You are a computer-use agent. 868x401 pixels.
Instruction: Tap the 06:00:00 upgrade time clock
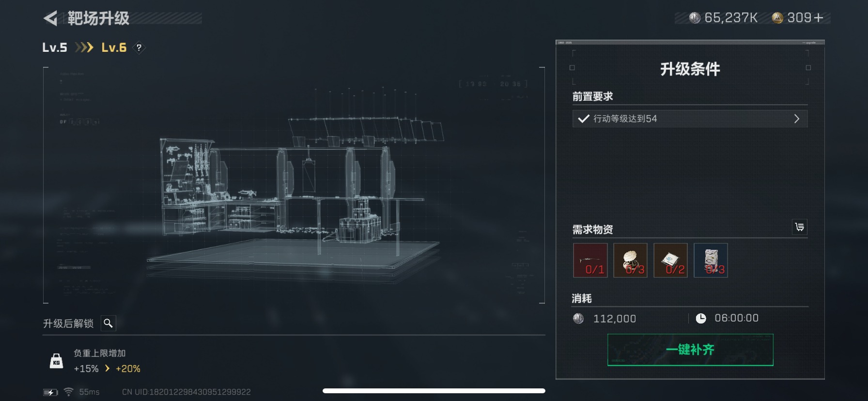pos(701,318)
